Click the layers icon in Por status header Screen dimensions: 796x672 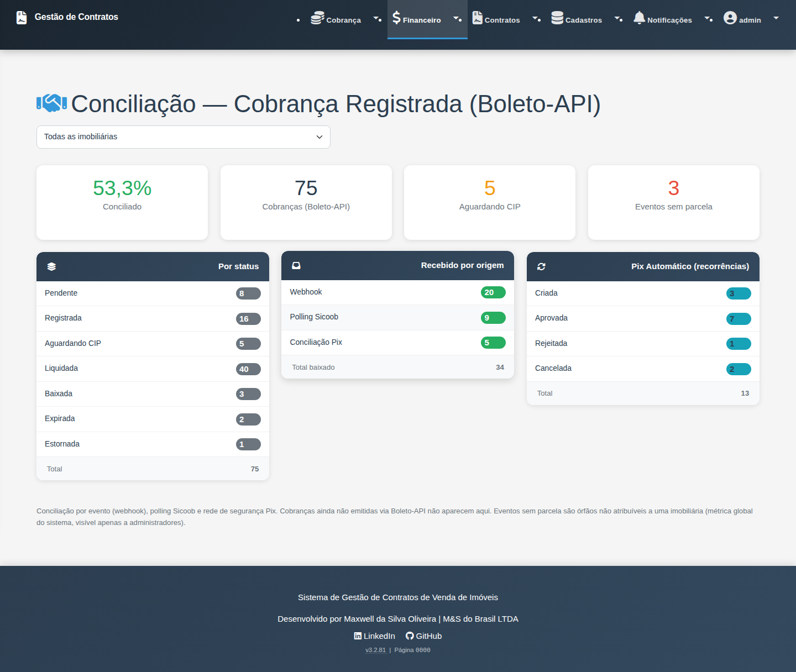pyautogui.click(x=51, y=266)
